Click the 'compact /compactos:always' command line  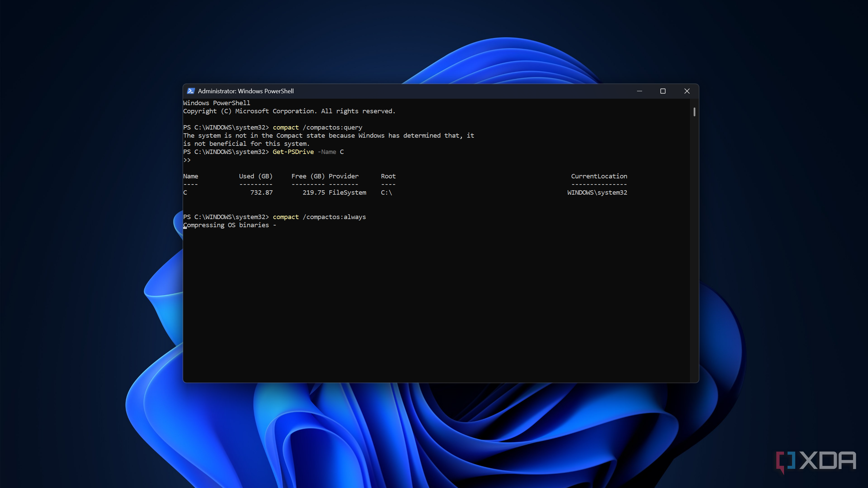click(x=319, y=217)
